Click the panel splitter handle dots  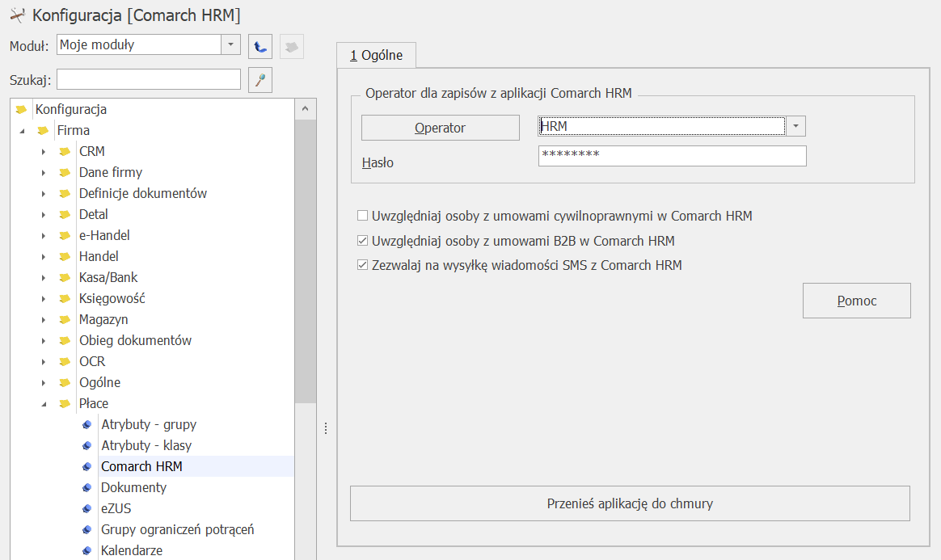(326, 428)
